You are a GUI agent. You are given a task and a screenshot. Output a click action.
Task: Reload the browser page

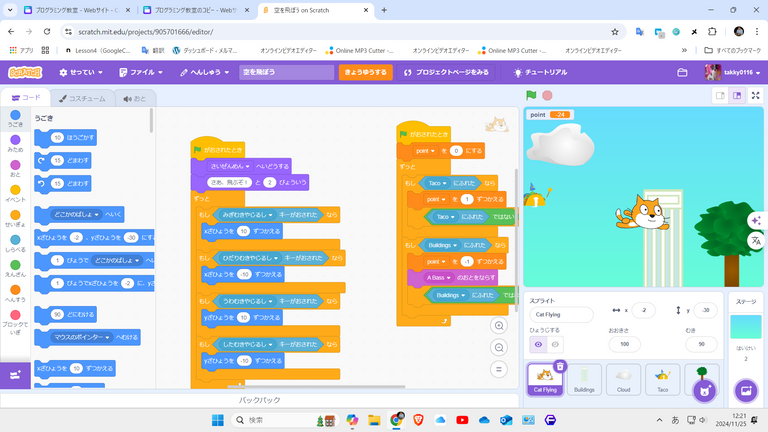47,32
